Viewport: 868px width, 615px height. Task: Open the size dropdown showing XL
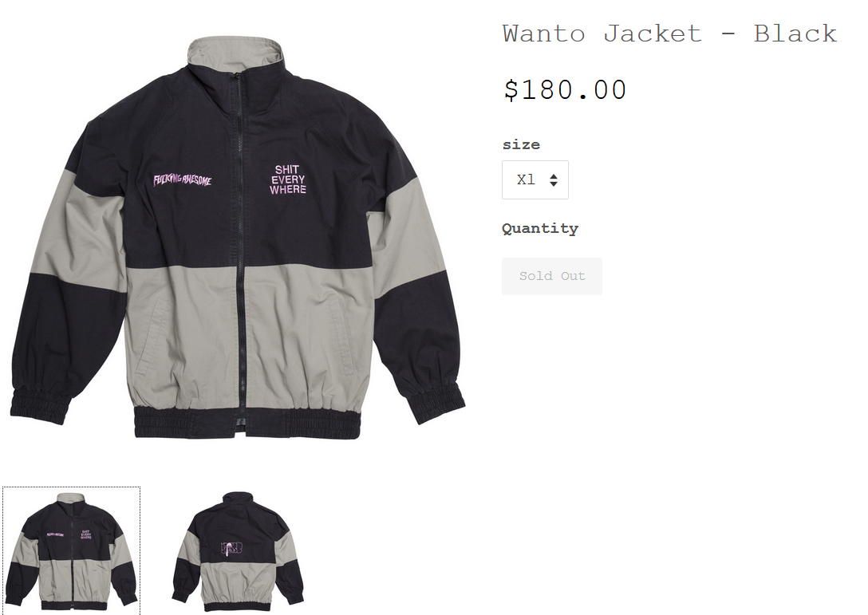[535, 180]
